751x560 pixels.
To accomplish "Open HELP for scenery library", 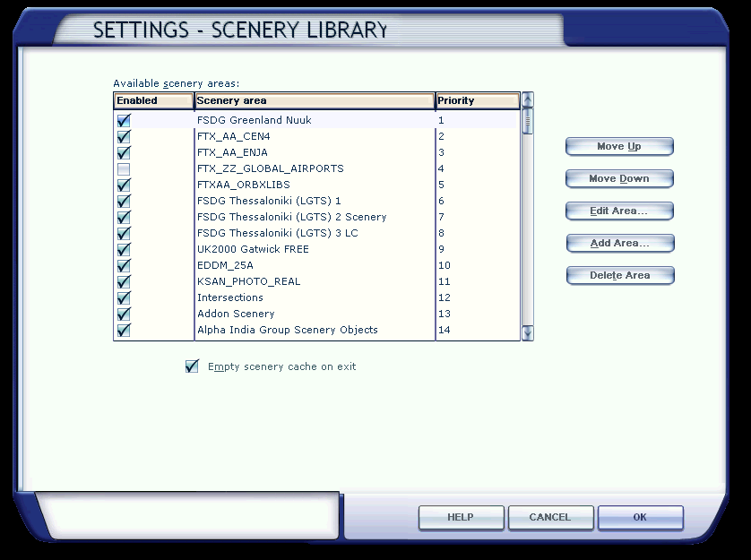I will (x=461, y=517).
